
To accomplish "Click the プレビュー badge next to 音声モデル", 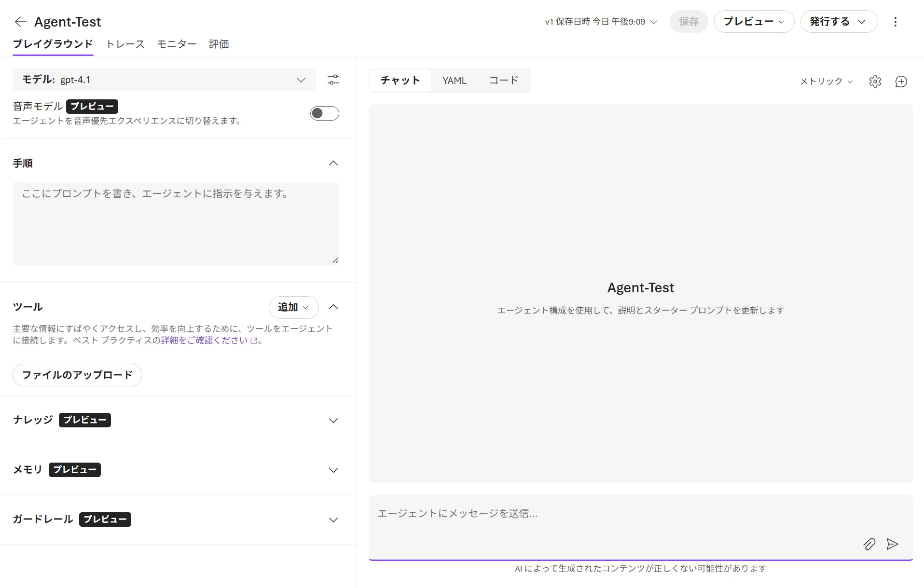I will (x=92, y=106).
